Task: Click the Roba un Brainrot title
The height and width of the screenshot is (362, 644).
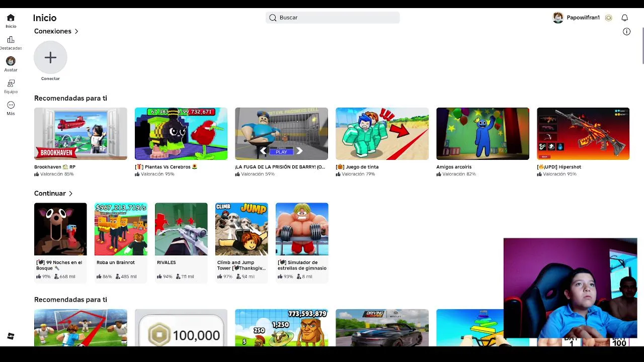Action: click(x=116, y=262)
